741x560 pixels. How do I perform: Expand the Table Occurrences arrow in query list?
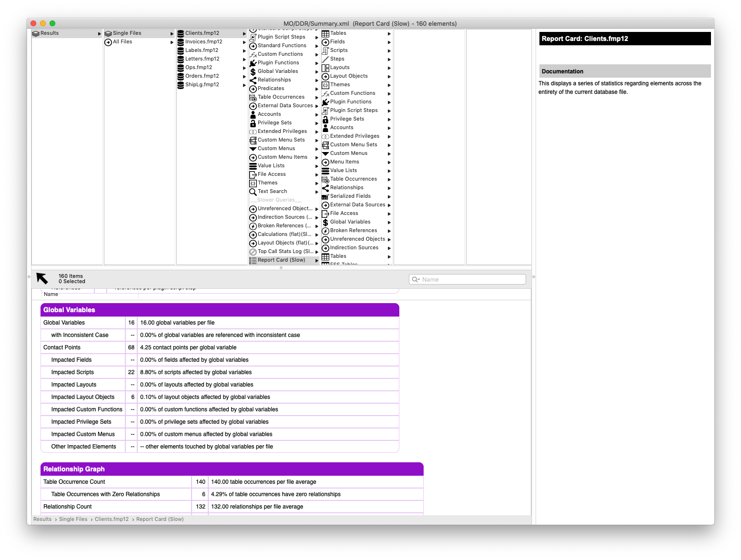click(317, 98)
